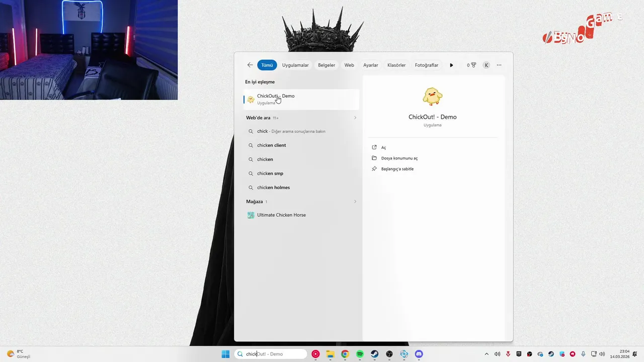This screenshot has width=644, height=362.
Task: Open Spotify from the taskbar
Action: (x=360, y=354)
